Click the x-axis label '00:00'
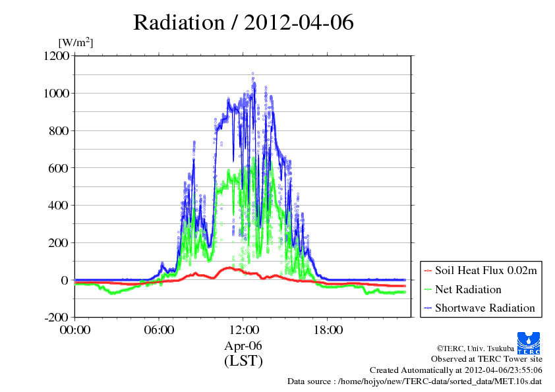The image size is (555, 392). (74, 329)
